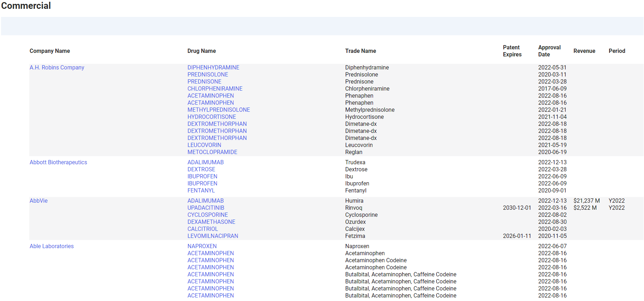
Task: Open the FENTANYL drug link
Action: (x=201, y=190)
